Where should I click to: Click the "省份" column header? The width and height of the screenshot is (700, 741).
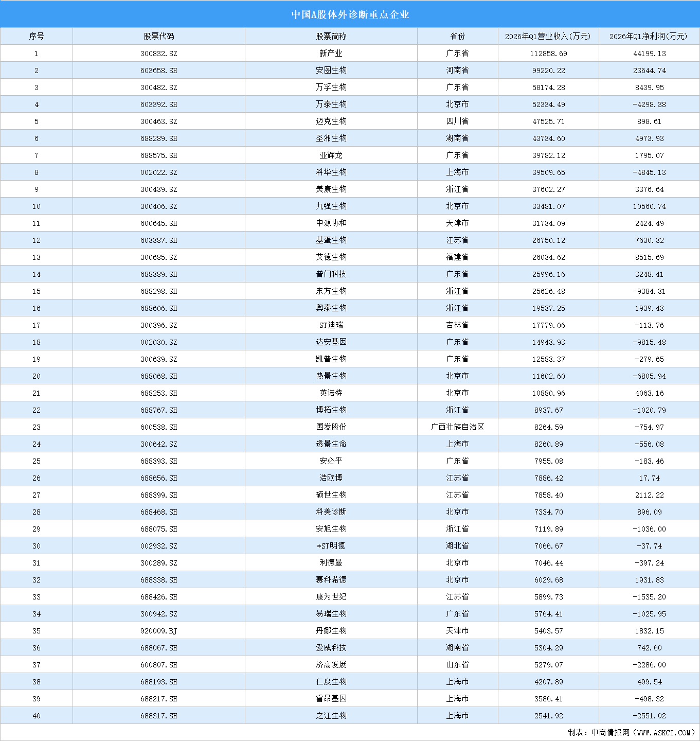point(457,36)
